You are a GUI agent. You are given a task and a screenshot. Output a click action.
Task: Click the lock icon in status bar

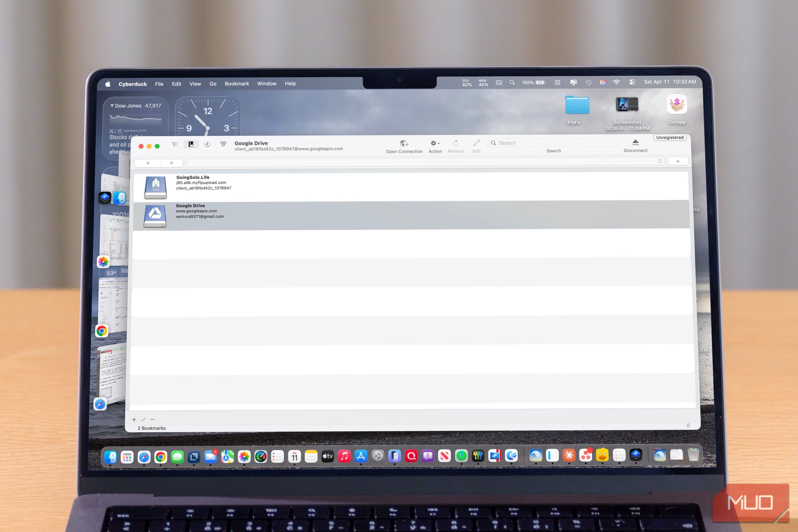click(x=688, y=426)
